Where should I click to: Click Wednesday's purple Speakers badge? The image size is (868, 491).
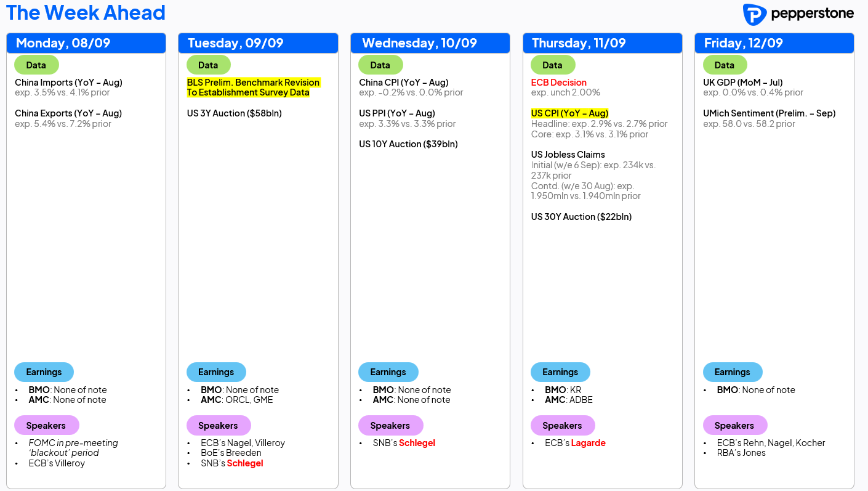[390, 426]
